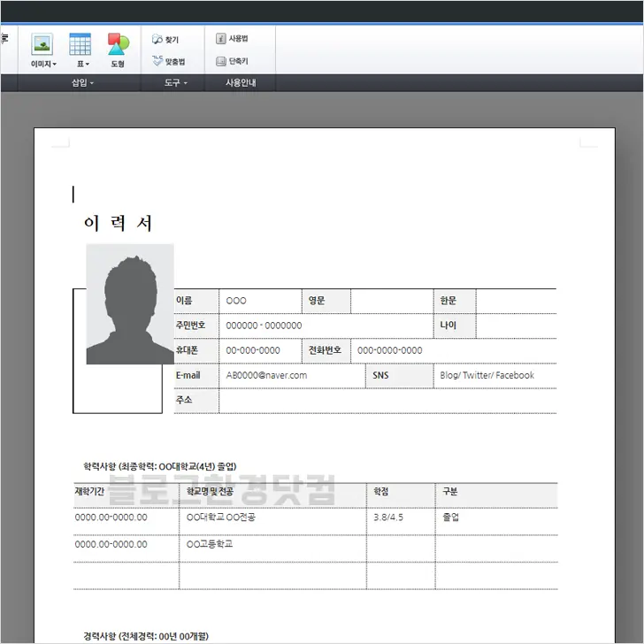This screenshot has width=644, height=644.
Task: Click the 구분 column header
Action: [496, 494]
